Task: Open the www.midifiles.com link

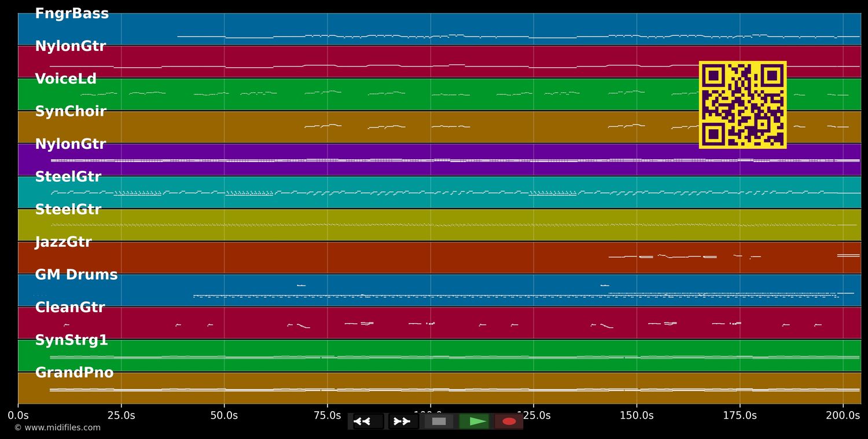Action: 57,428
